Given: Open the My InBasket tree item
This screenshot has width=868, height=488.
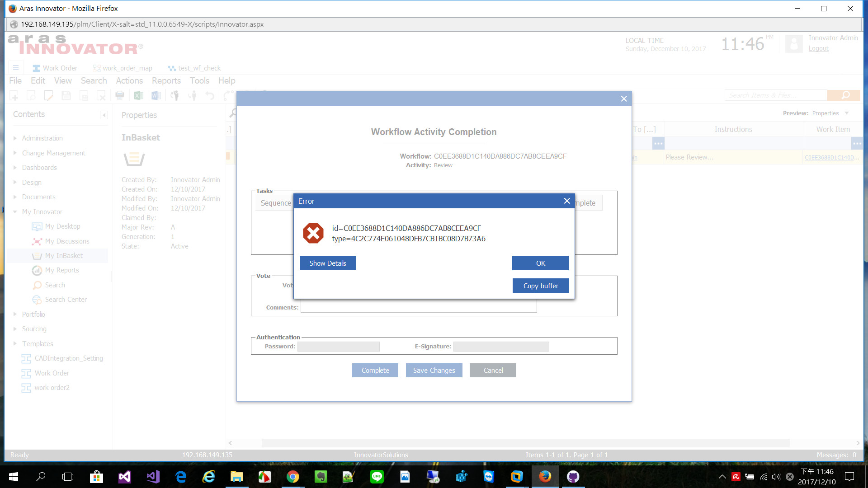Looking at the screenshot, I should [x=64, y=256].
